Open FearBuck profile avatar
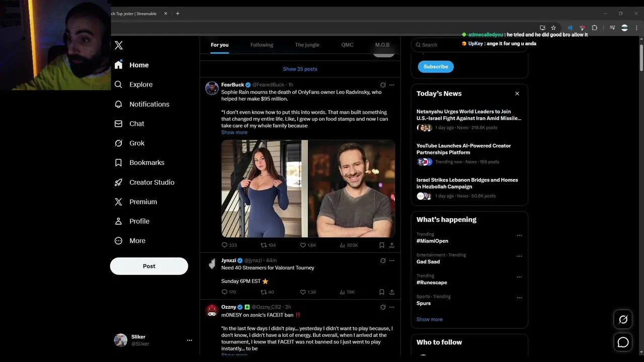 pos(212,88)
